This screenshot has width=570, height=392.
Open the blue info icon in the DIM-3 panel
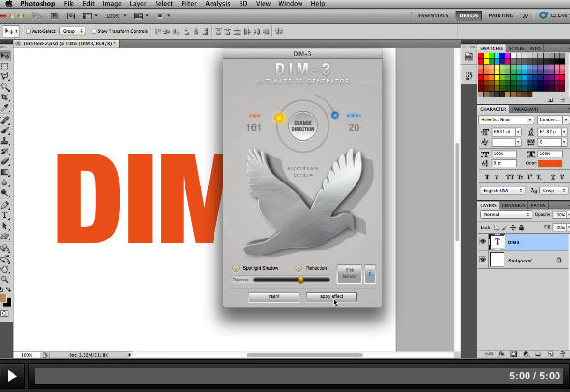pos(370,273)
